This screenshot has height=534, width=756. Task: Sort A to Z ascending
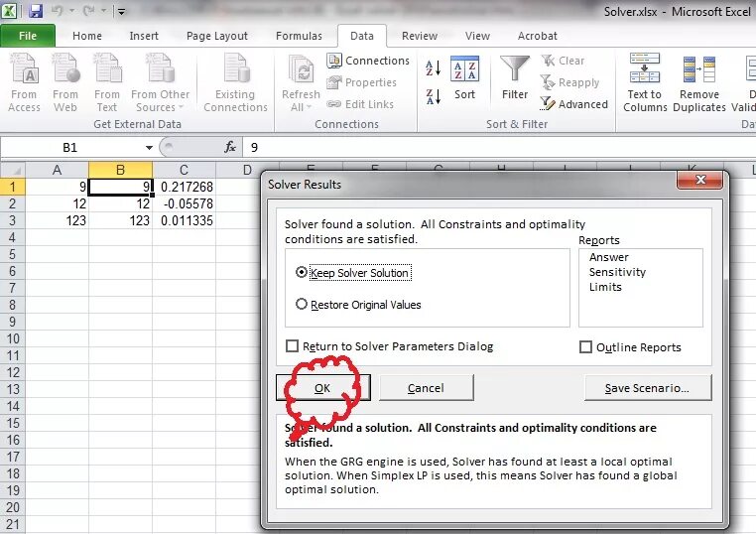pyautogui.click(x=433, y=67)
